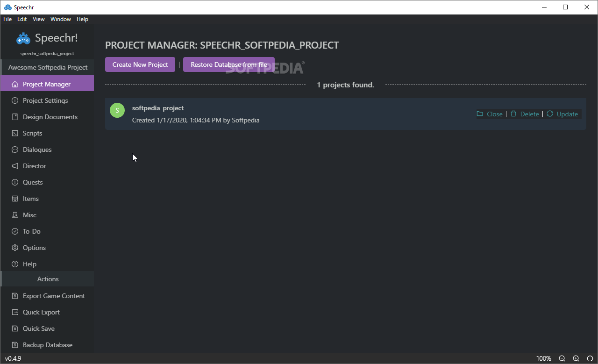Open the File menu
598x364 pixels.
[7, 19]
